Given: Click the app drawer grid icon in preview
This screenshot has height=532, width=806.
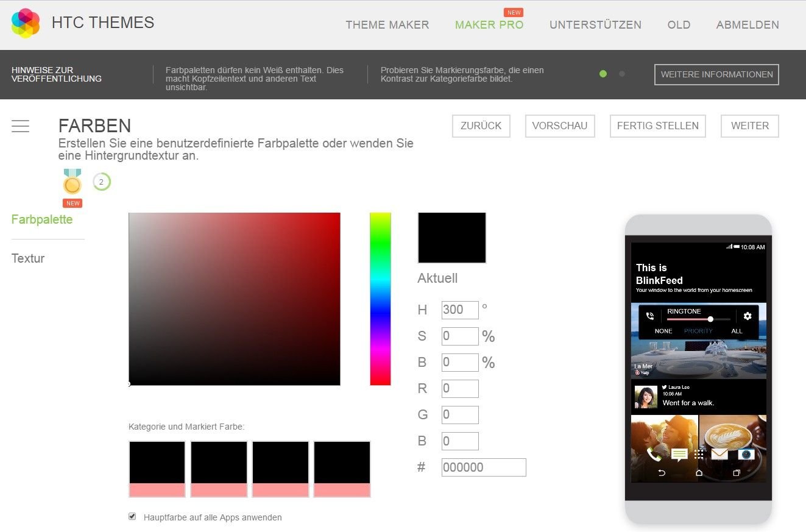Looking at the screenshot, I should click(x=699, y=455).
